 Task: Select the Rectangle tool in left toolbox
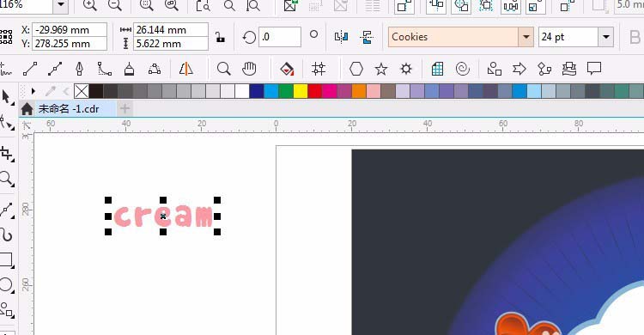click(6, 259)
